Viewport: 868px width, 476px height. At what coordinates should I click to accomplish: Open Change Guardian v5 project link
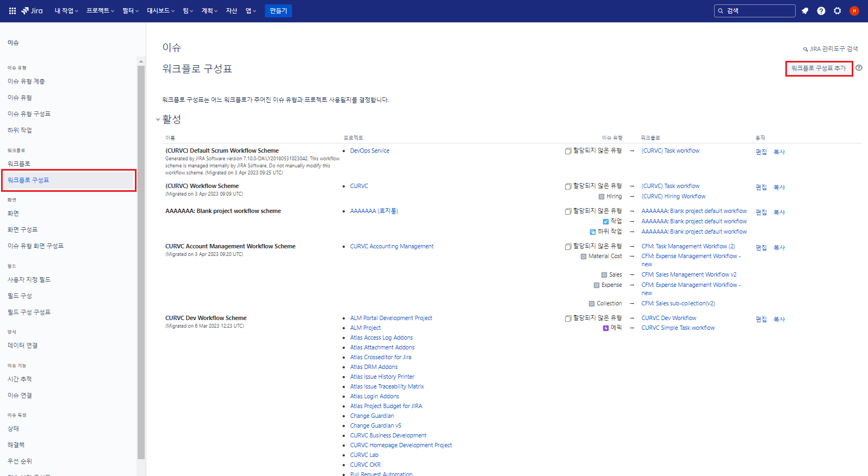tap(376, 426)
